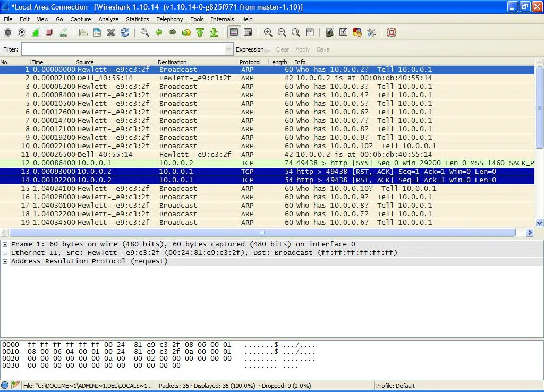This screenshot has width=544, height=392.
Task: Start a new live capture
Action: click(36, 32)
